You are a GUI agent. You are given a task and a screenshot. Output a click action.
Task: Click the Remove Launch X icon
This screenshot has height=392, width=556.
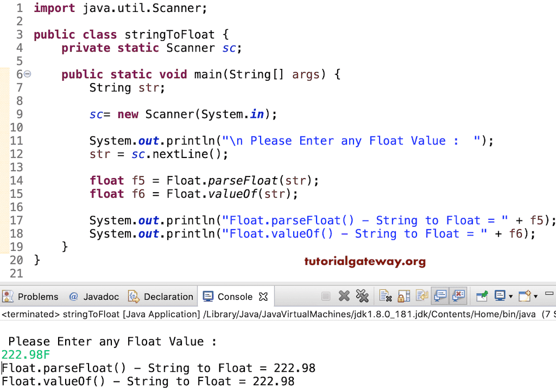pyautogui.click(x=344, y=296)
